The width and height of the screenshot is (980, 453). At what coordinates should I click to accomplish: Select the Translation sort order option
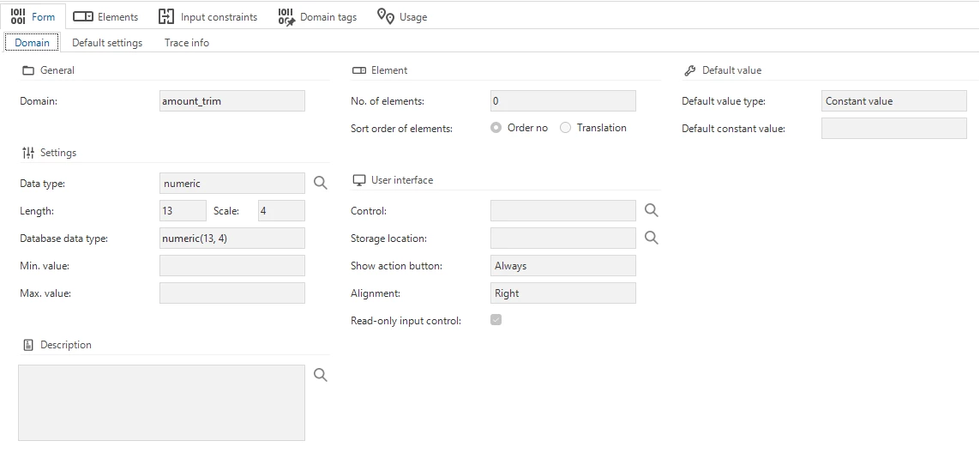point(565,128)
